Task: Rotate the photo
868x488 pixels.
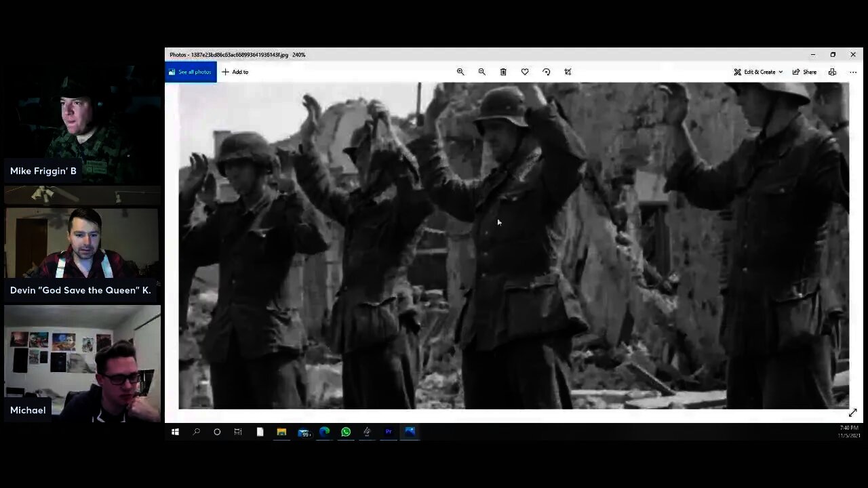Action: coord(547,72)
